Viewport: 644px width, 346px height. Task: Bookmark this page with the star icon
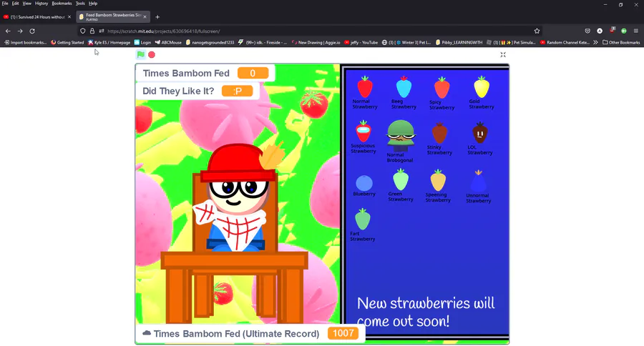(537, 31)
